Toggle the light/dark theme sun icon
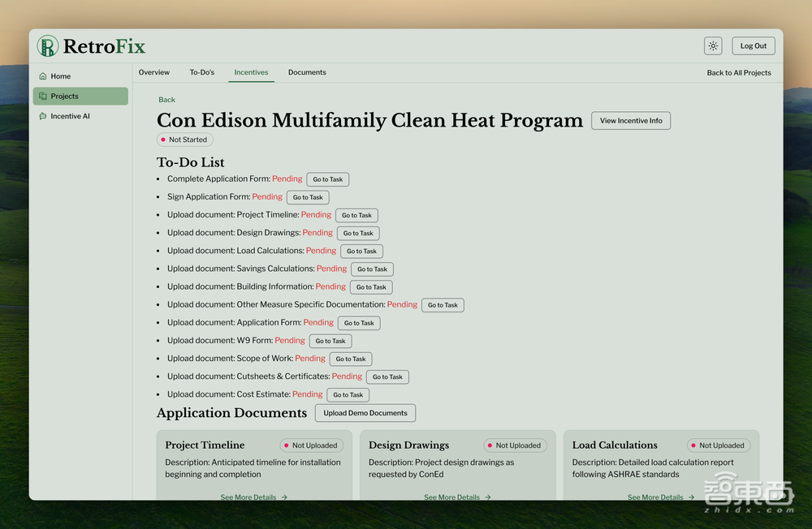This screenshot has width=812, height=529. 713,46
